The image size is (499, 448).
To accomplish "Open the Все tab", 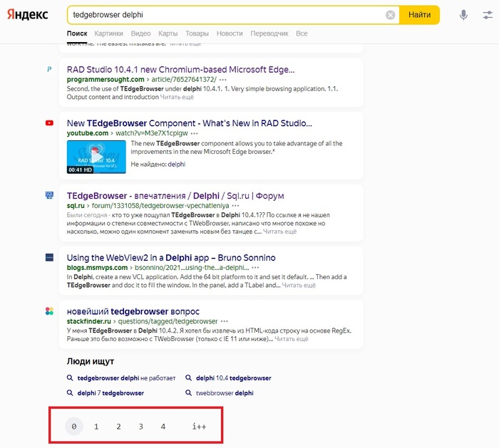I will pyautogui.click(x=302, y=33).
